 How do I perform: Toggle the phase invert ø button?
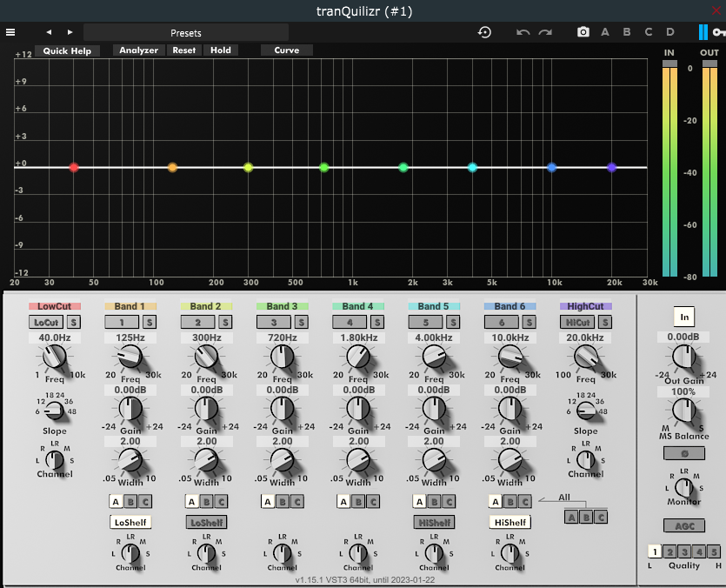(x=684, y=453)
